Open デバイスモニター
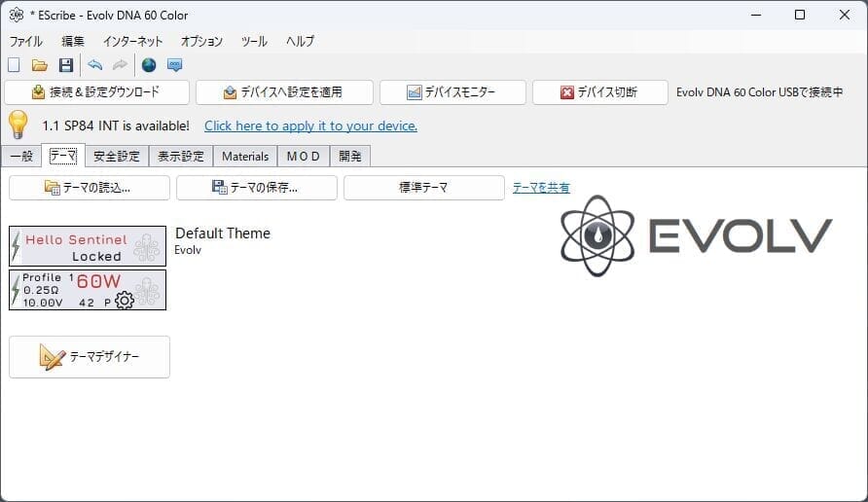This screenshot has width=868, height=502. pos(452,92)
